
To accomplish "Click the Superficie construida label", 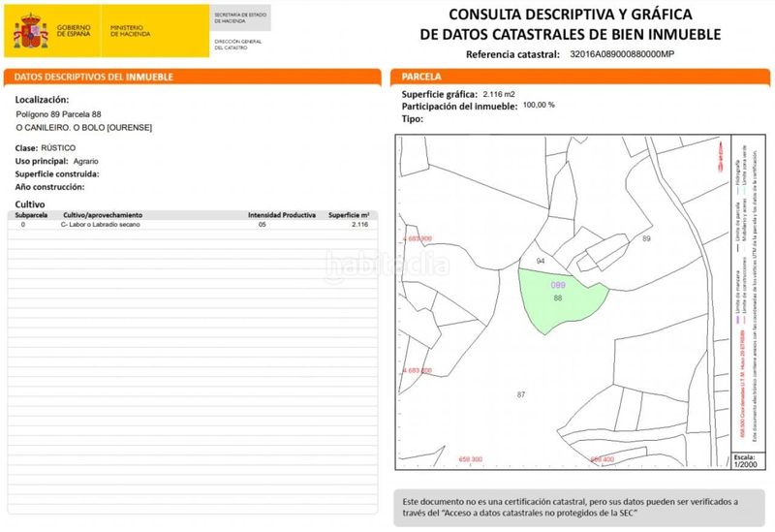I will pyautogui.click(x=57, y=174).
